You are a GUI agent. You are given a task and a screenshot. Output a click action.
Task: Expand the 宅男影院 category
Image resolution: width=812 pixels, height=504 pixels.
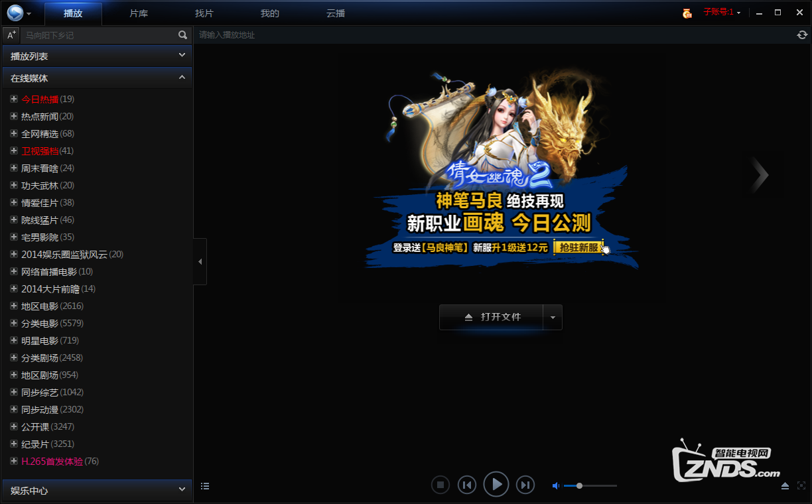[x=14, y=237]
